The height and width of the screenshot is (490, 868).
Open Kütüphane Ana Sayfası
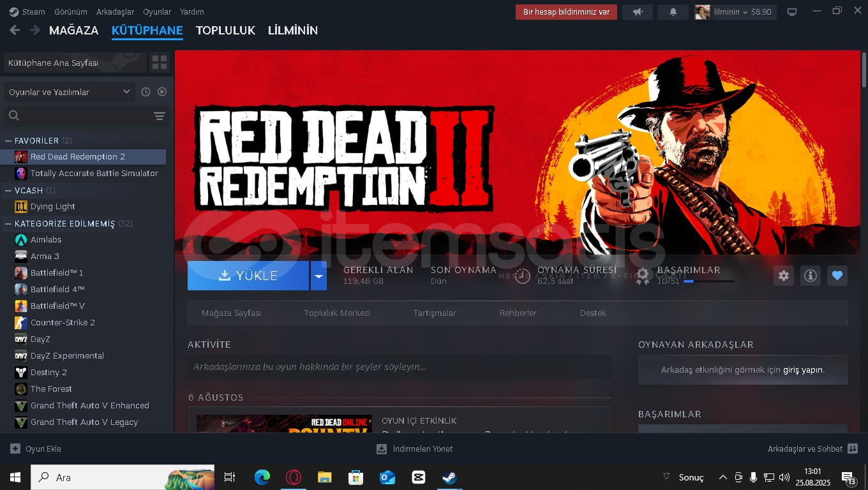(x=75, y=63)
